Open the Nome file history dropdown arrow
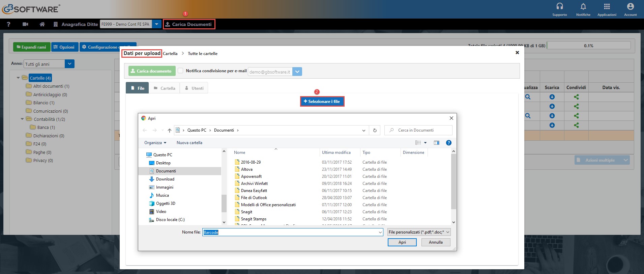The image size is (644, 274). coord(380,232)
